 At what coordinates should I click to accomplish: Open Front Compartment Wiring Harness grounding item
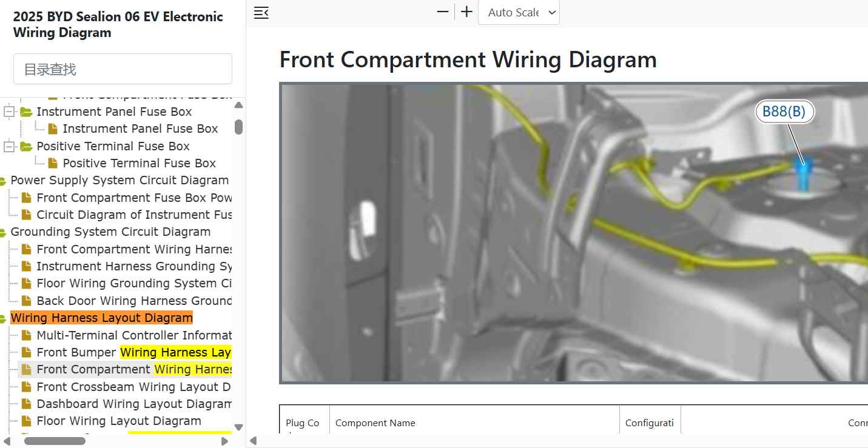pos(134,249)
